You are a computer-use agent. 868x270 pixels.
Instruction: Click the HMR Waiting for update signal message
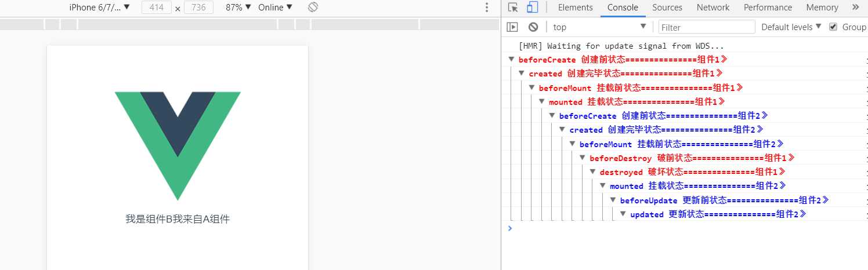point(621,46)
